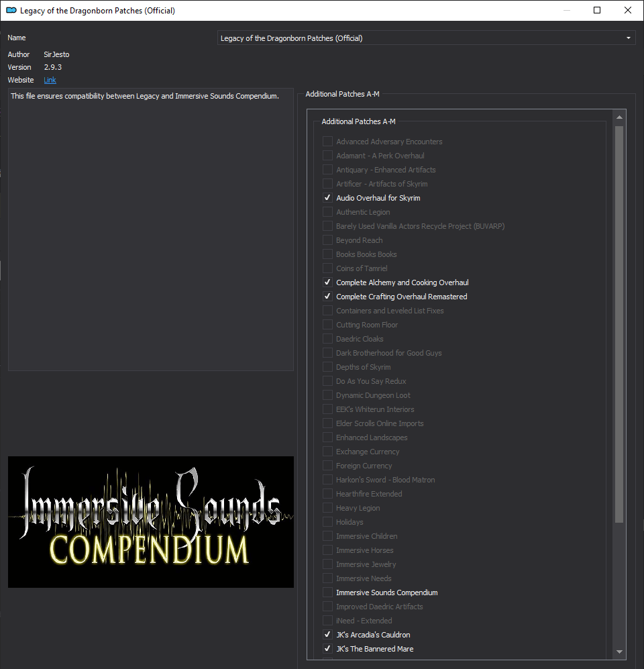Uncheck Audio Overhaul for Skyrim patch
The image size is (644, 669).
[x=327, y=197]
